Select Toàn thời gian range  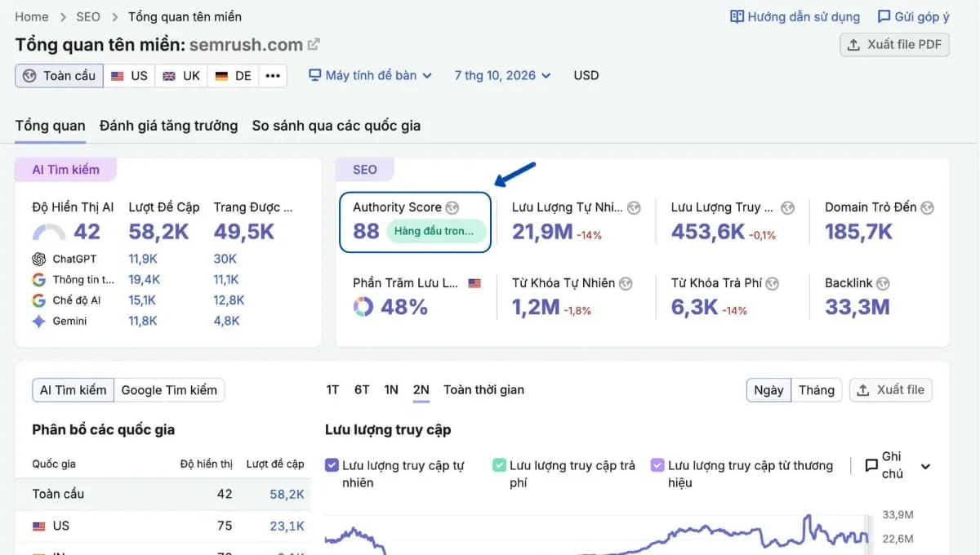pyautogui.click(x=483, y=390)
